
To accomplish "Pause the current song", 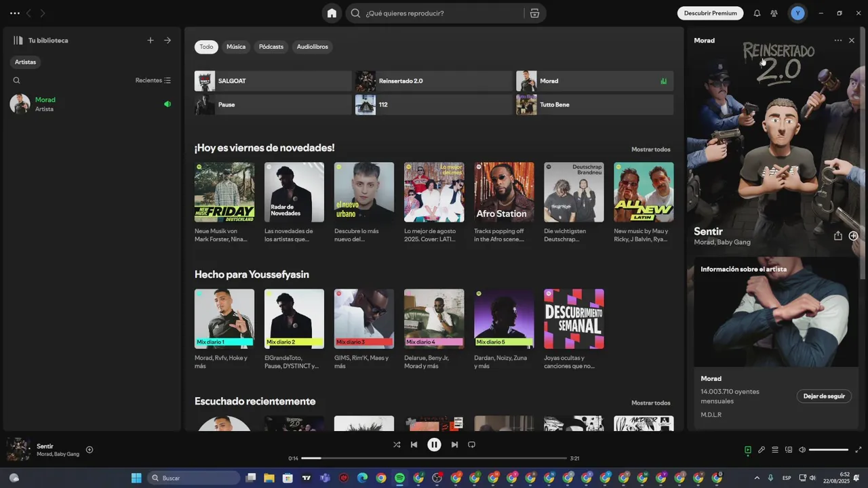I will tap(434, 445).
